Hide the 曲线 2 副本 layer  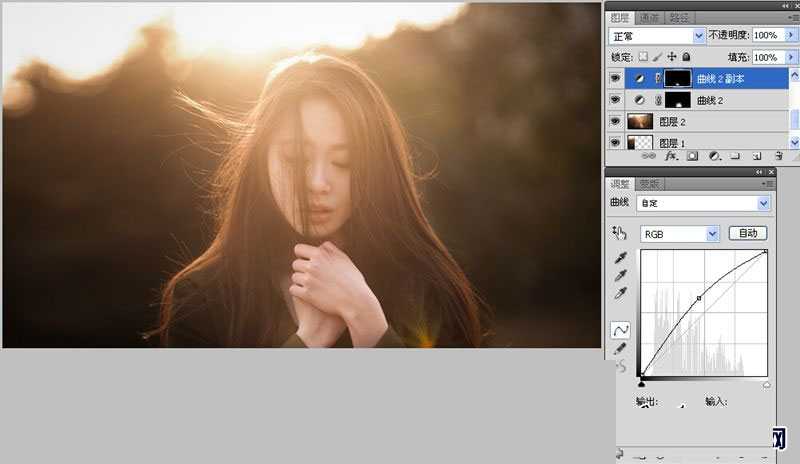click(614, 78)
